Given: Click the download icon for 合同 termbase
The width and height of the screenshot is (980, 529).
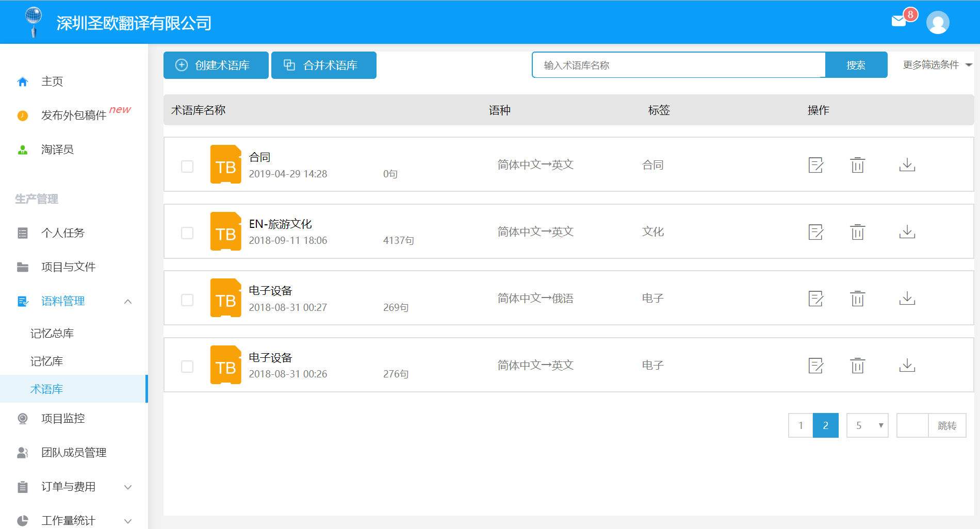Looking at the screenshot, I should [x=907, y=165].
